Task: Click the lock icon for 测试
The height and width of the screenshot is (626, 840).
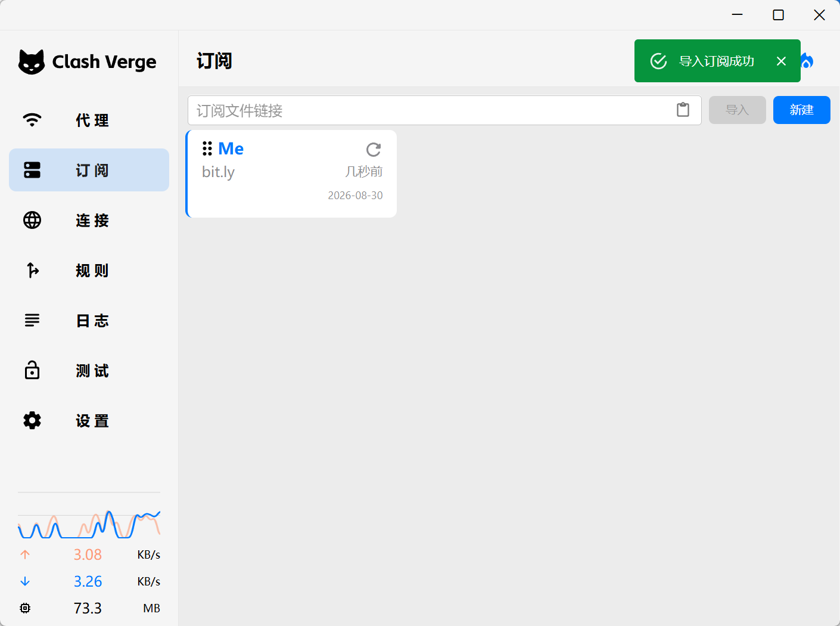Action: [32, 370]
